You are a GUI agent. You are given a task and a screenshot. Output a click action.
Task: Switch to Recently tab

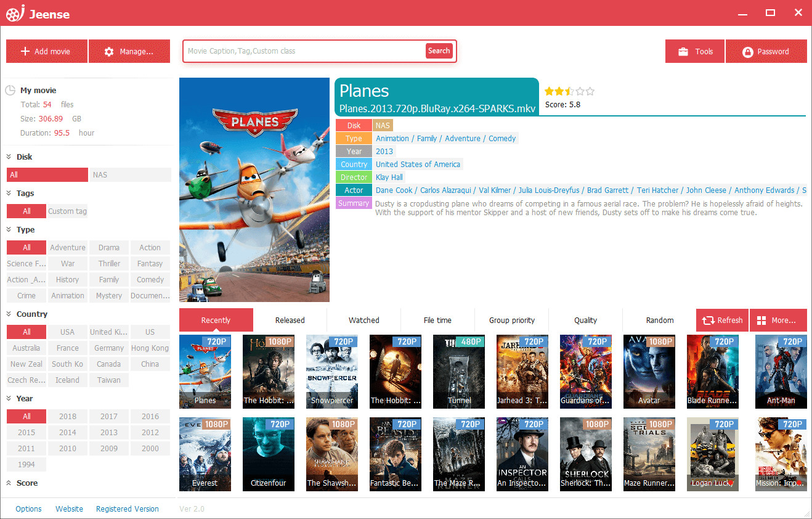tap(216, 321)
